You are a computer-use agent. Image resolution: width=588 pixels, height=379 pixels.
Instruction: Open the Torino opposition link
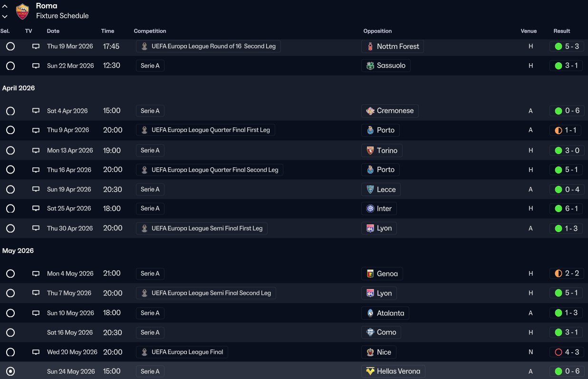point(386,151)
